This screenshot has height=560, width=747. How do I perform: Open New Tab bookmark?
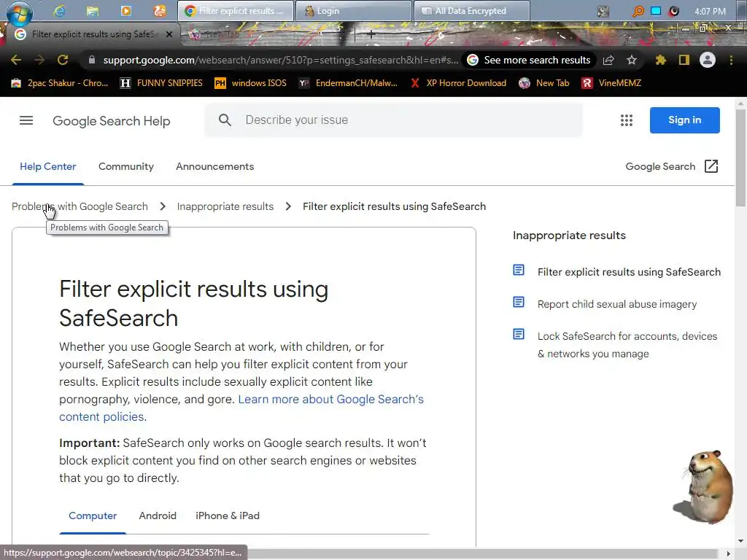pos(544,83)
